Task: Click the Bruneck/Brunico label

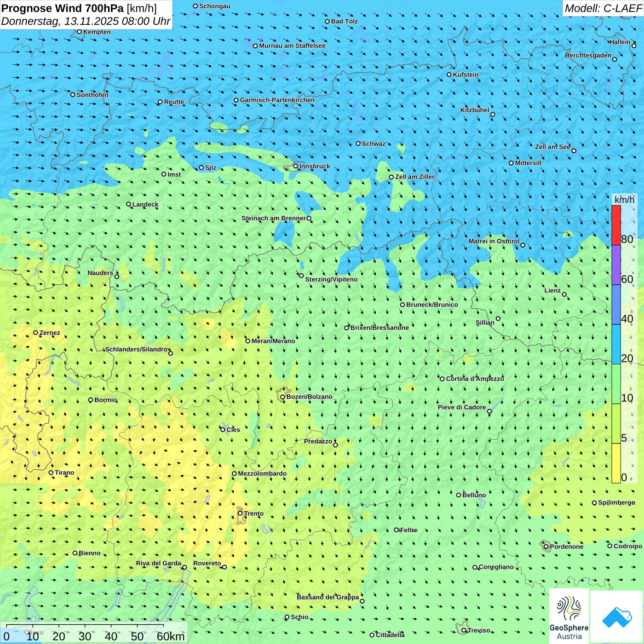Action: click(432, 305)
